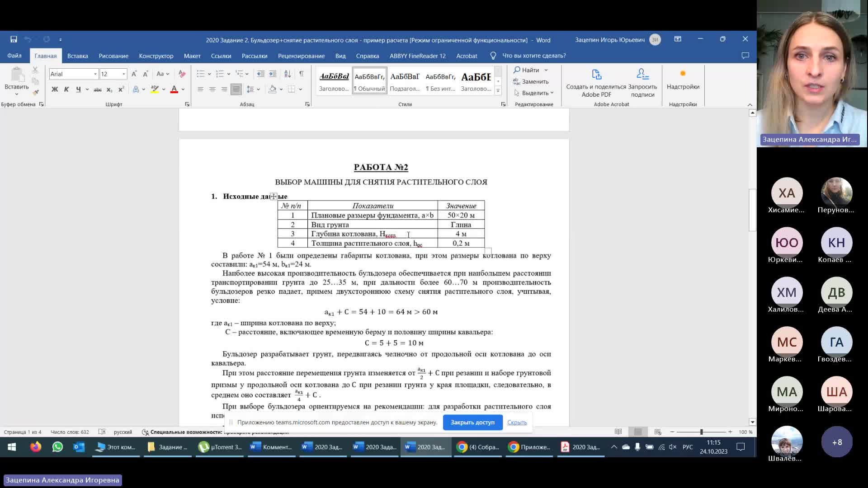This screenshot has width=868, height=488.
Task: Toggle Bold formatting (Ж)
Action: click(x=55, y=89)
